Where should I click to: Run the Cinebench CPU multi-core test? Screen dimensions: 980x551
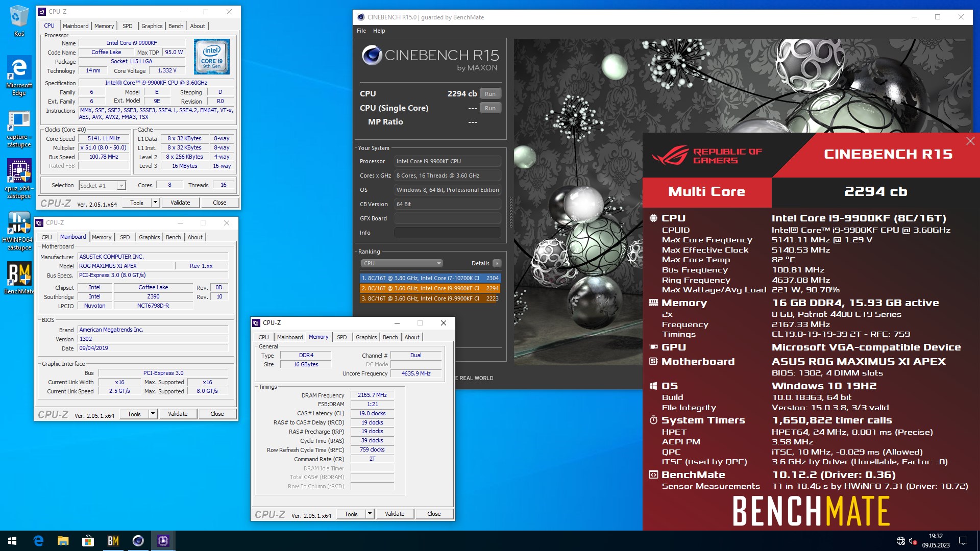click(x=491, y=94)
